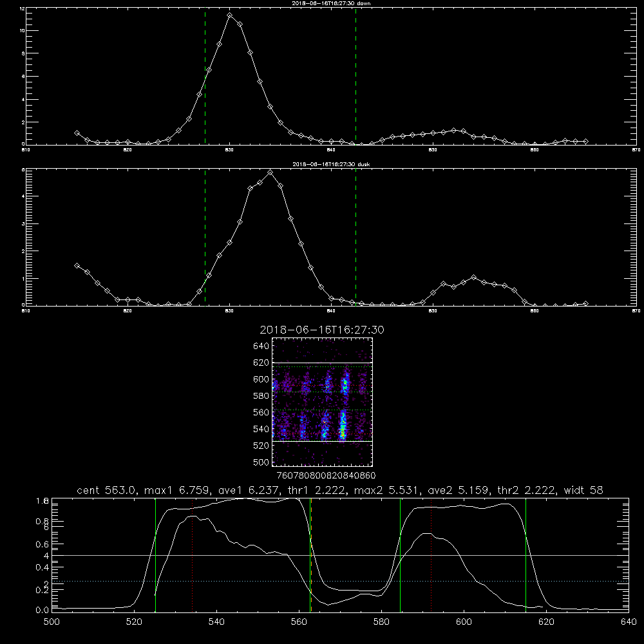644x644 pixels.
Task: Click the second red dotted peak line near 592
Action: (x=431, y=555)
